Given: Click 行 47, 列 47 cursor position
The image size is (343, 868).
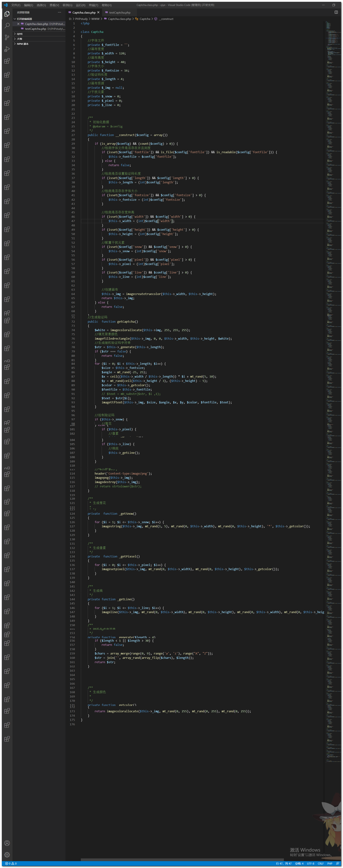Looking at the screenshot, I should (x=284, y=863).
